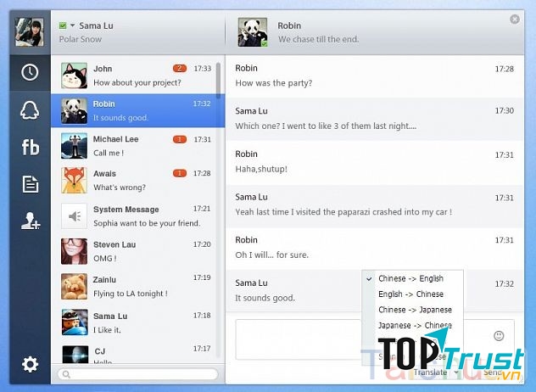The width and height of the screenshot is (536, 392).
Task: Open the Robin conversation in list
Action: 137,110
